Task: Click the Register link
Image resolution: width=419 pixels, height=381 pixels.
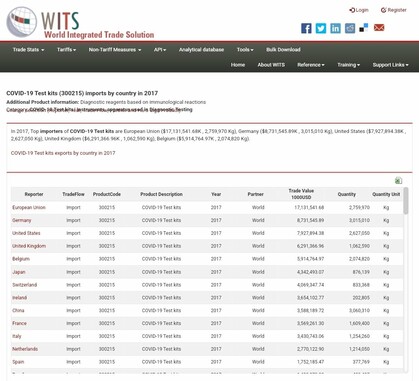Action: coord(394,10)
